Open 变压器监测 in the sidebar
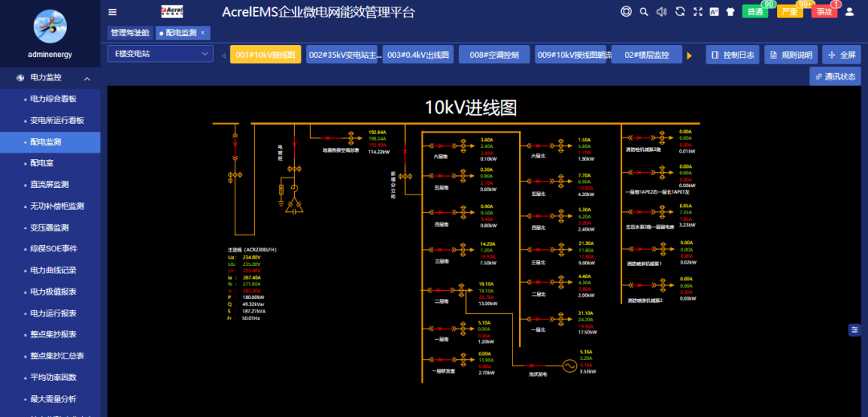Viewport: 868px width, 417px height. click(x=51, y=228)
